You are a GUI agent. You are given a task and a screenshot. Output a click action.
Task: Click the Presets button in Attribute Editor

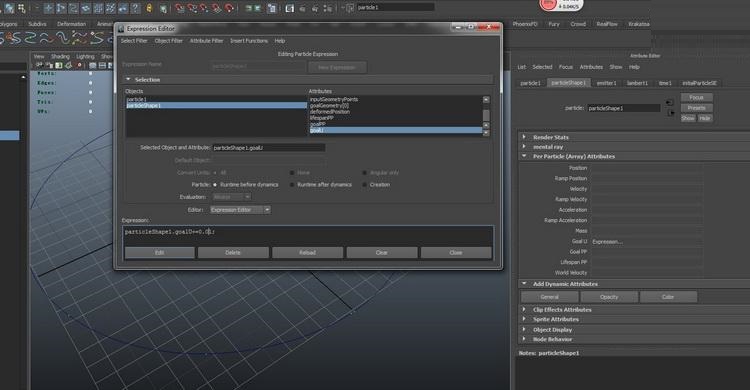point(696,108)
